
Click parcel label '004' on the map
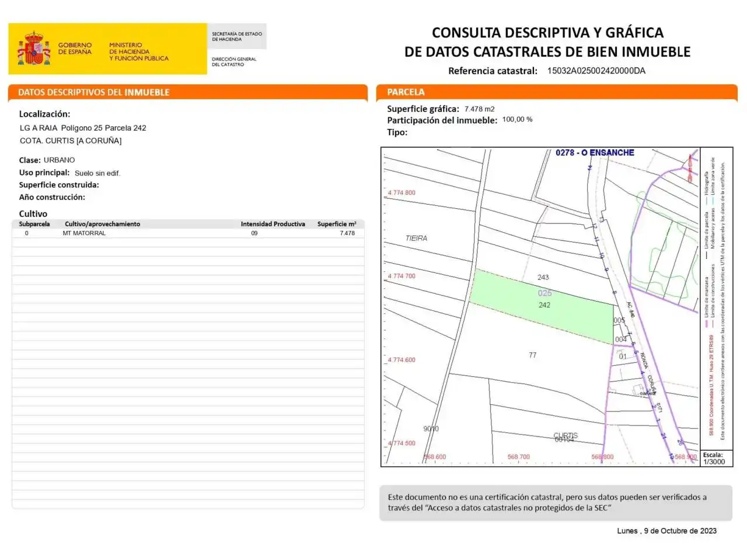(621, 339)
